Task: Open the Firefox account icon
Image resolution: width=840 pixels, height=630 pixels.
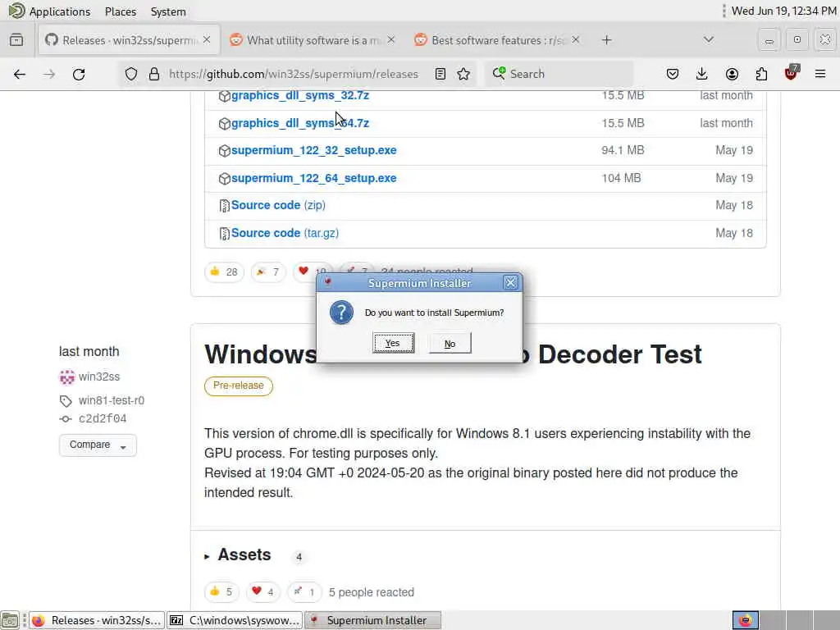Action: coord(732,74)
